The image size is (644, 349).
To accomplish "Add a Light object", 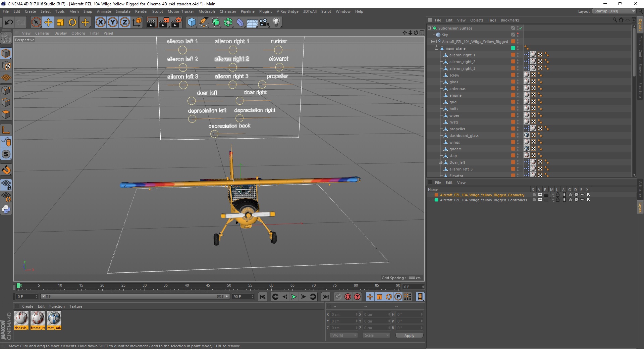I will (x=276, y=22).
